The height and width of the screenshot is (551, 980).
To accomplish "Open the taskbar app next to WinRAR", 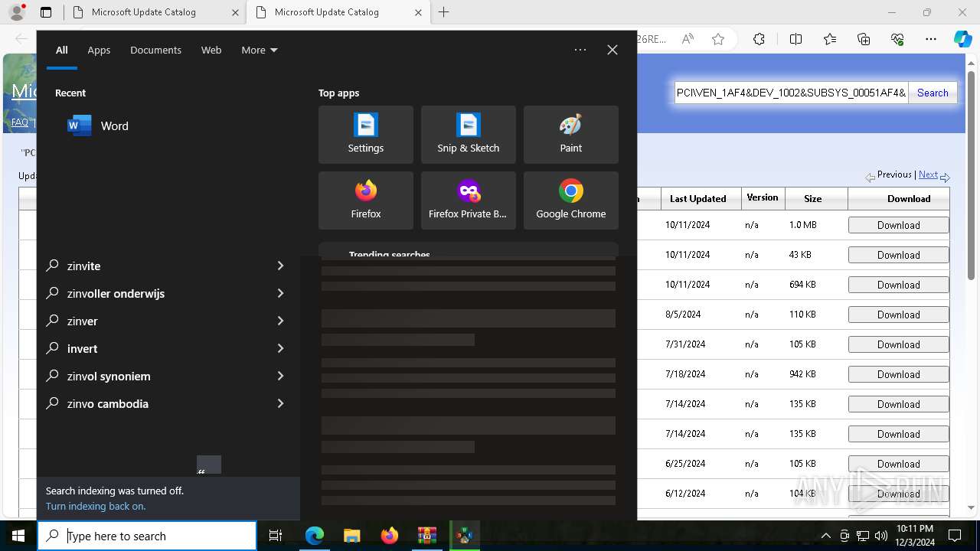I will point(464,536).
